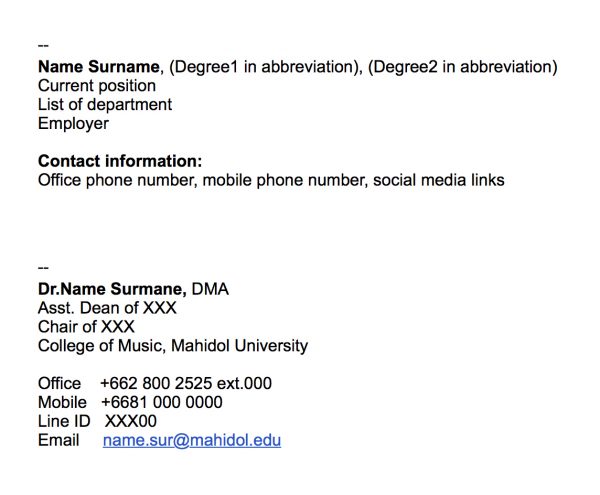Click the bold Name Surname heading
This screenshot has width=600, height=495.
click(x=99, y=67)
